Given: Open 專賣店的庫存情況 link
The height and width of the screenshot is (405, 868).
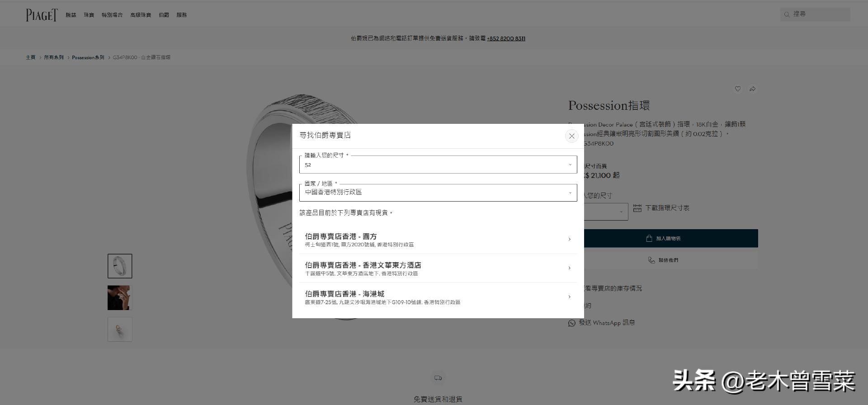Looking at the screenshot, I should tap(613, 288).
